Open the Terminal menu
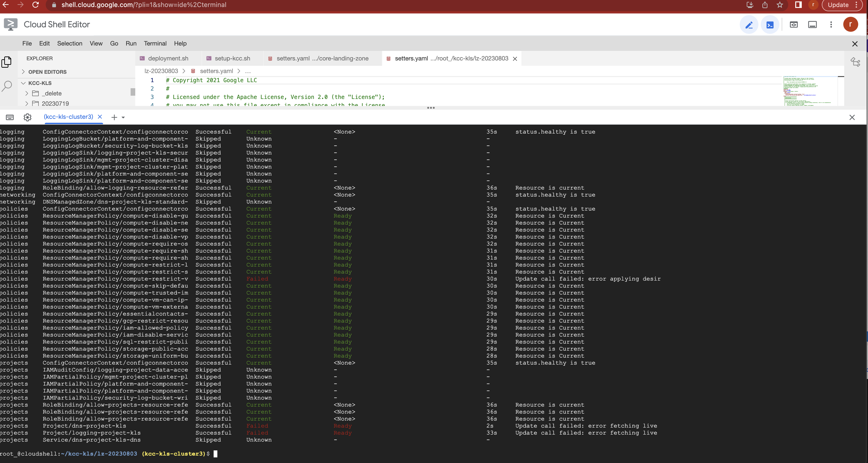Viewport: 868px width, 463px height. [x=155, y=43]
